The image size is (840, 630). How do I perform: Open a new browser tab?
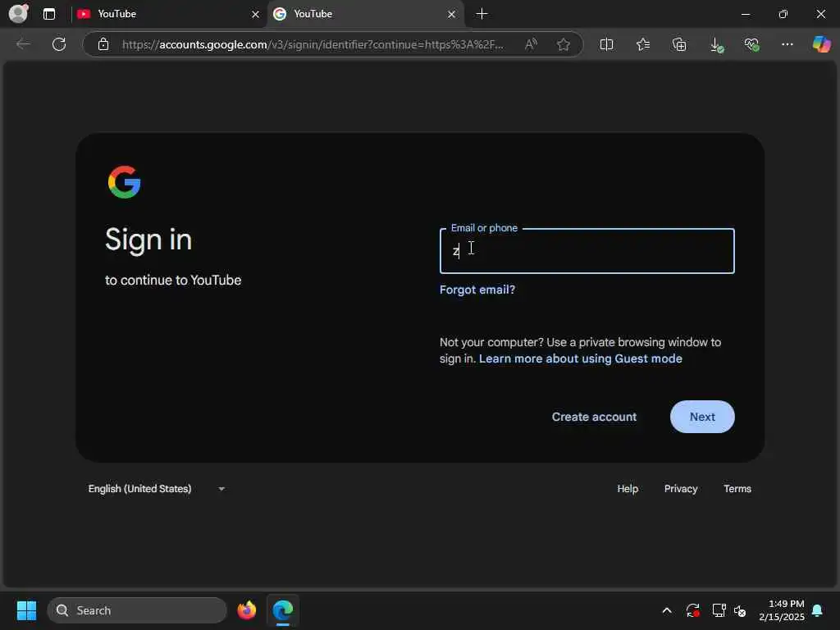click(x=482, y=14)
